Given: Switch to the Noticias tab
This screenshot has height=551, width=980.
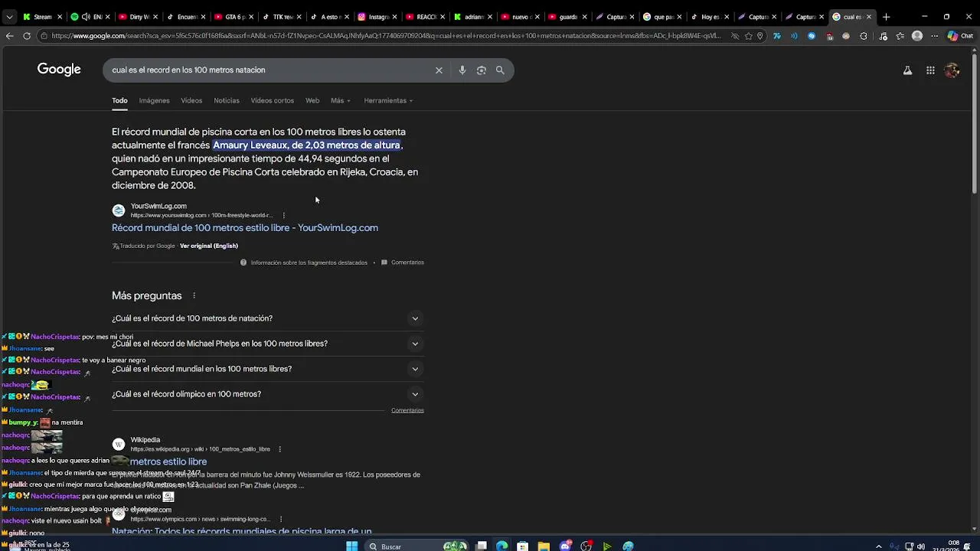Looking at the screenshot, I should pyautogui.click(x=227, y=101).
